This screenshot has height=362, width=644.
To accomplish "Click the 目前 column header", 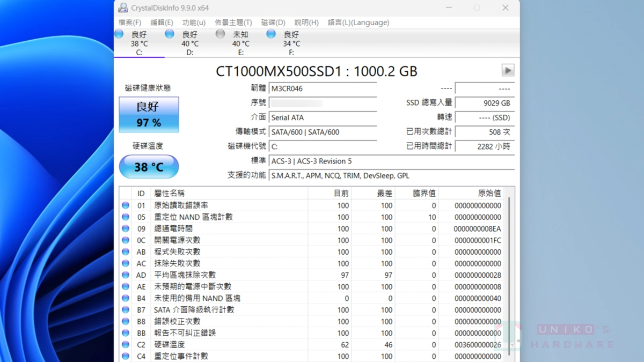I will [330, 193].
